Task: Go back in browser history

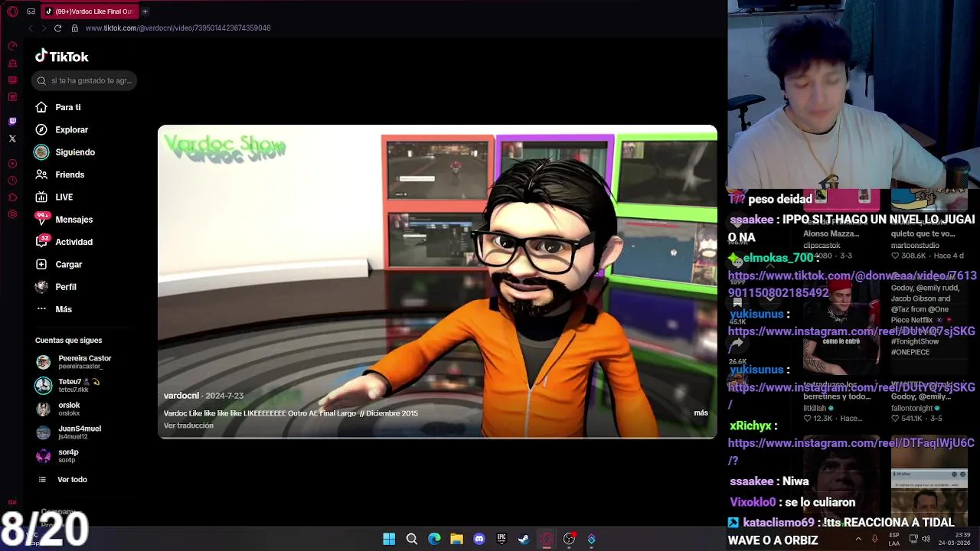Action: [x=30, y=28]
